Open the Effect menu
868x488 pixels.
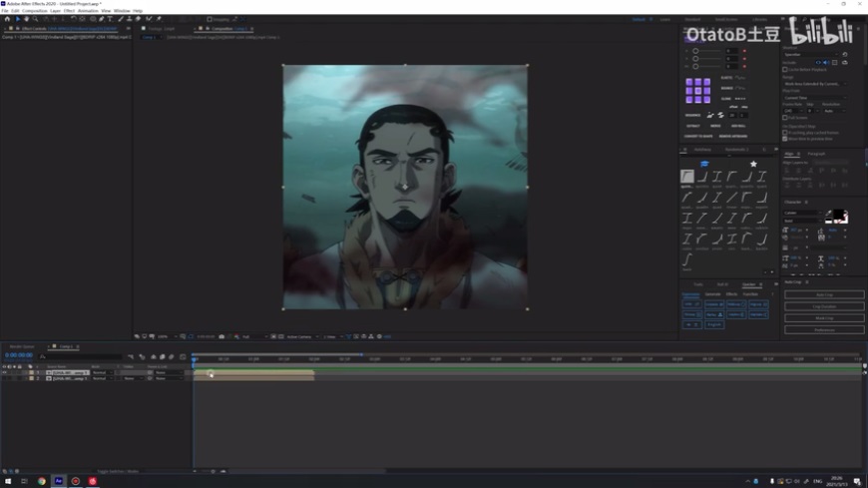(69, 11)
